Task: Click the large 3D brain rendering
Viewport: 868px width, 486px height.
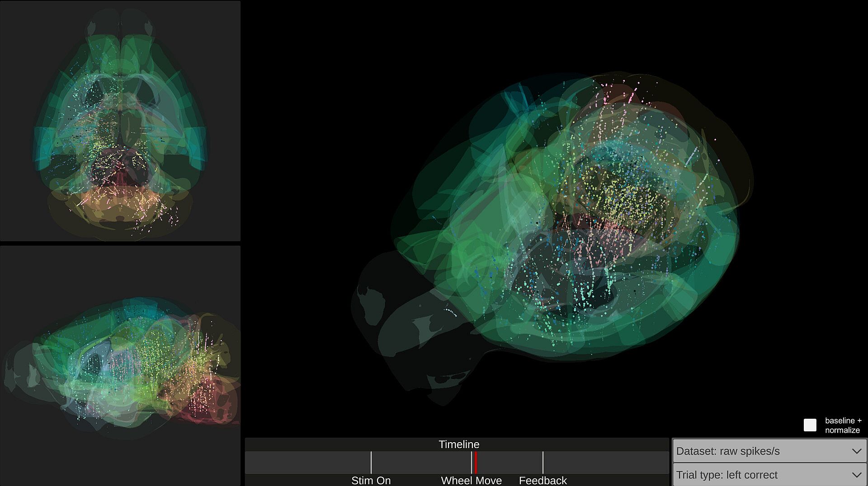Action: 552,235
